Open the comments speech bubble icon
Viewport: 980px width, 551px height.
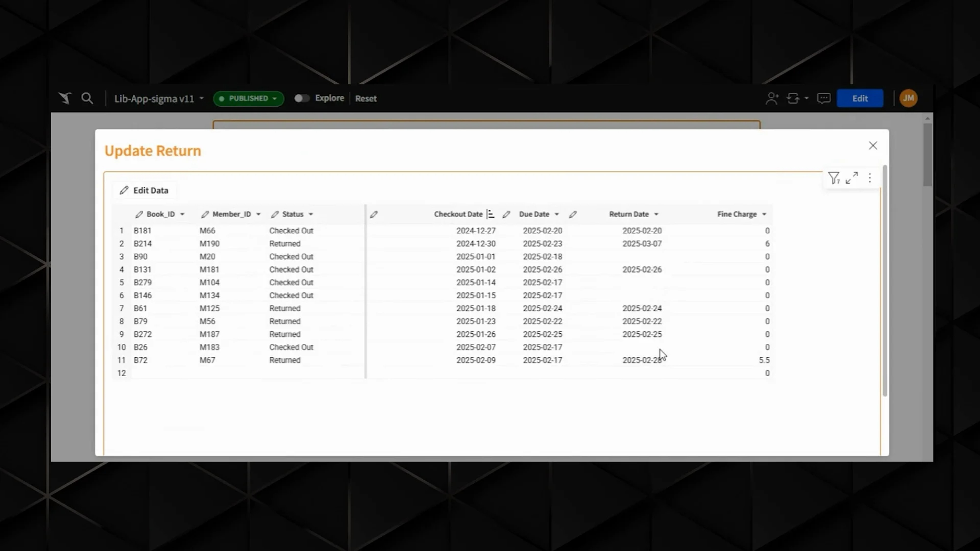[824, 98]
